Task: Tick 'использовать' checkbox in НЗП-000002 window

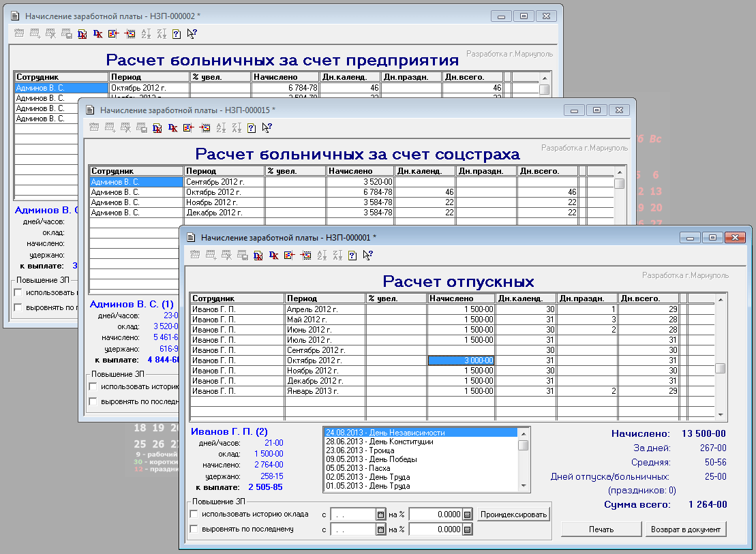Action: click(18, 292)
